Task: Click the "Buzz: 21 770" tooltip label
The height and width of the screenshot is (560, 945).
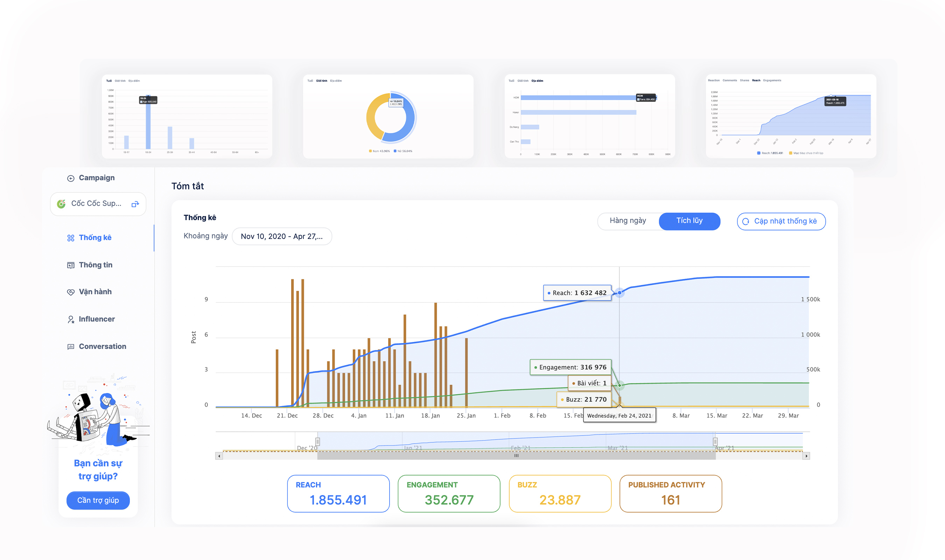Action: pyautogui.click(x=583, y=399)
